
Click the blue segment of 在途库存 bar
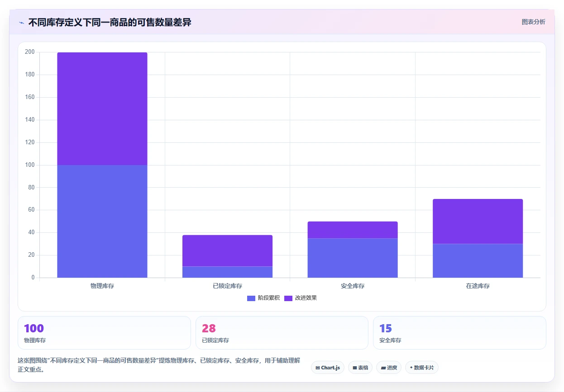(478, 260)
